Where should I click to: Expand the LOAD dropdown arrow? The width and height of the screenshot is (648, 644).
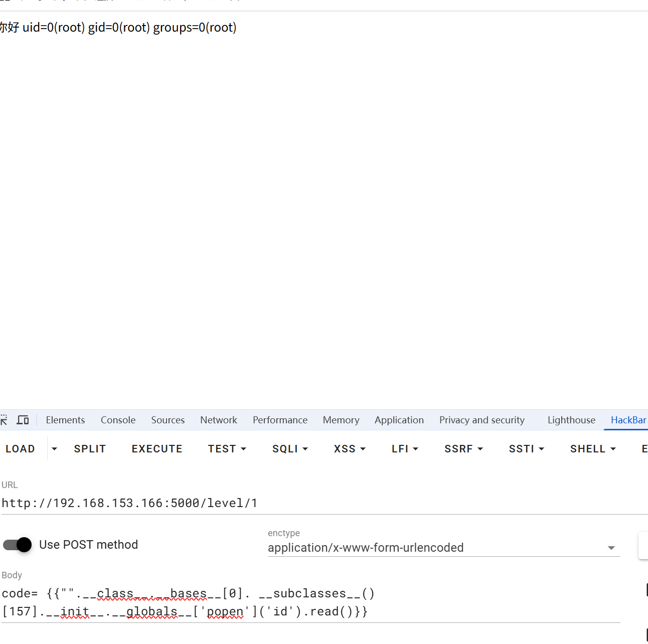pyautogui.click(x=54, y=449)
